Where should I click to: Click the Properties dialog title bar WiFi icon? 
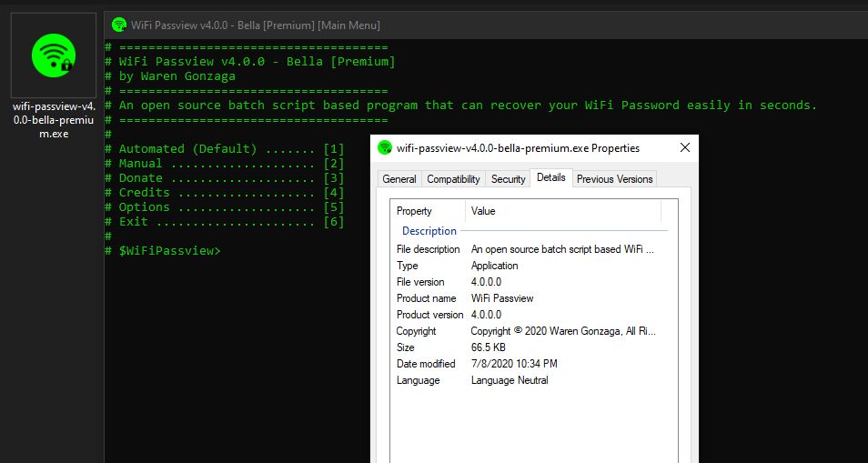click(385, 147)
